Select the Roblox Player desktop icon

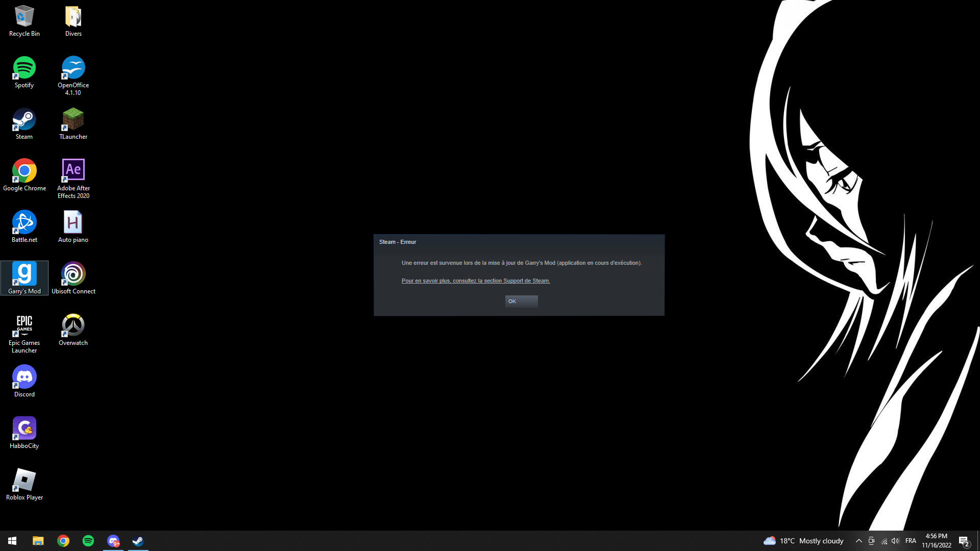pos(24,485)
